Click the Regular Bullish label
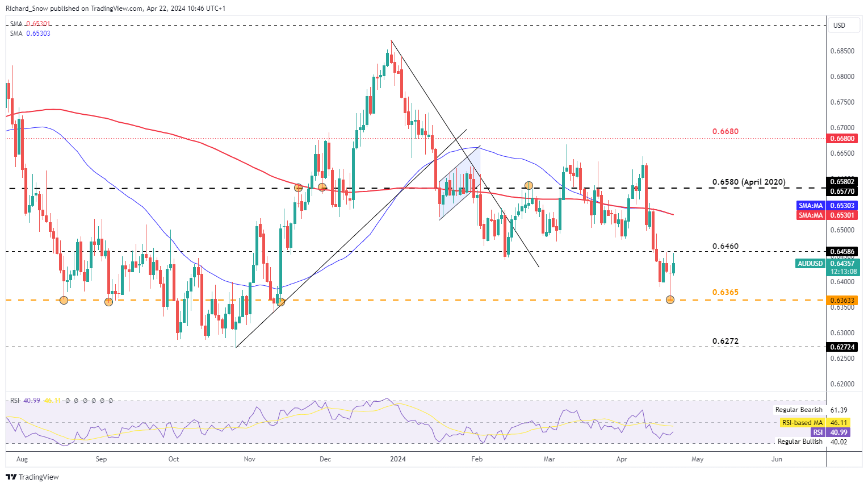Viewport: 868px width, 487px height. click(x=800, y=442)
